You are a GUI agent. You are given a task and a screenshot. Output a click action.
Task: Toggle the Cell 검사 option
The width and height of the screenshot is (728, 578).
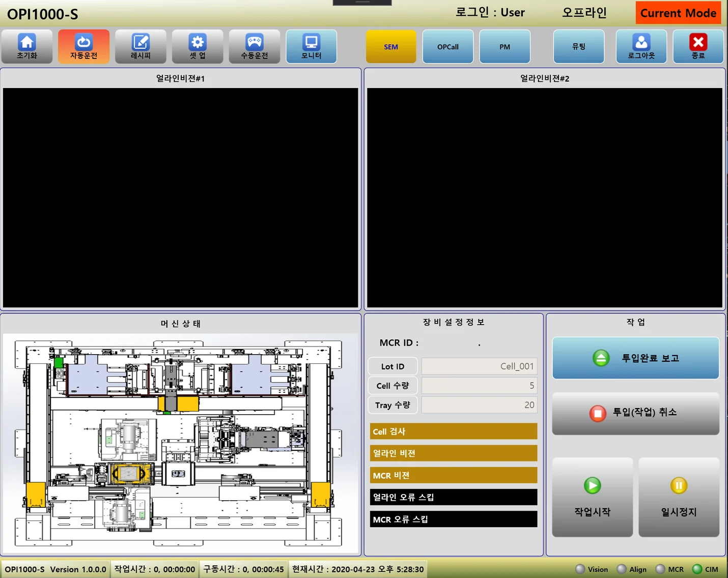coord(454,431)
